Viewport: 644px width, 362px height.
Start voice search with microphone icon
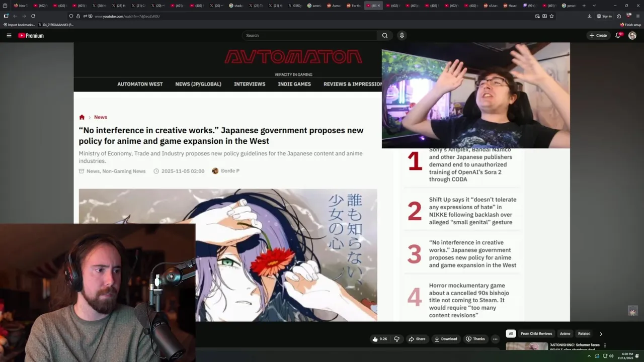click(x=401, y=35)
